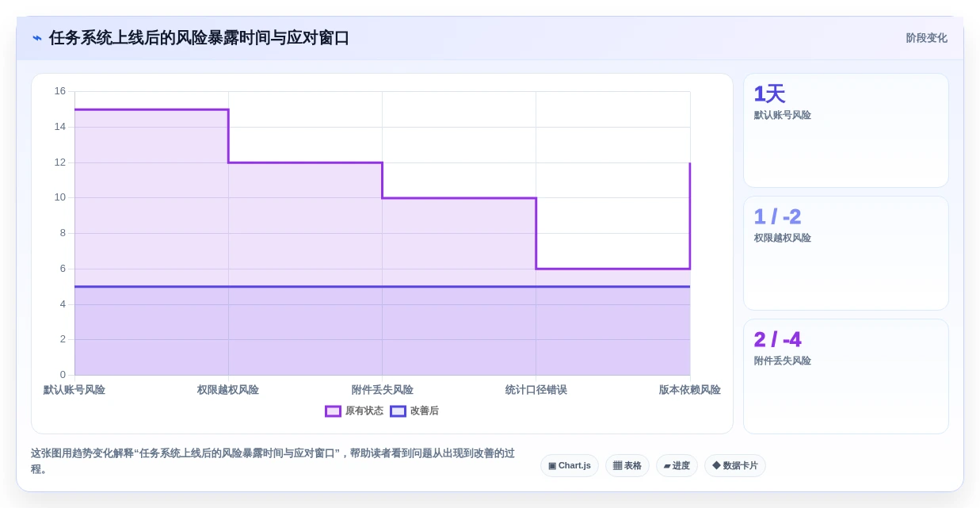Screen dimensions: 980x508
Task: Click the 版本依赖风险 x-axis label
Action: click(x=690, y=390)
